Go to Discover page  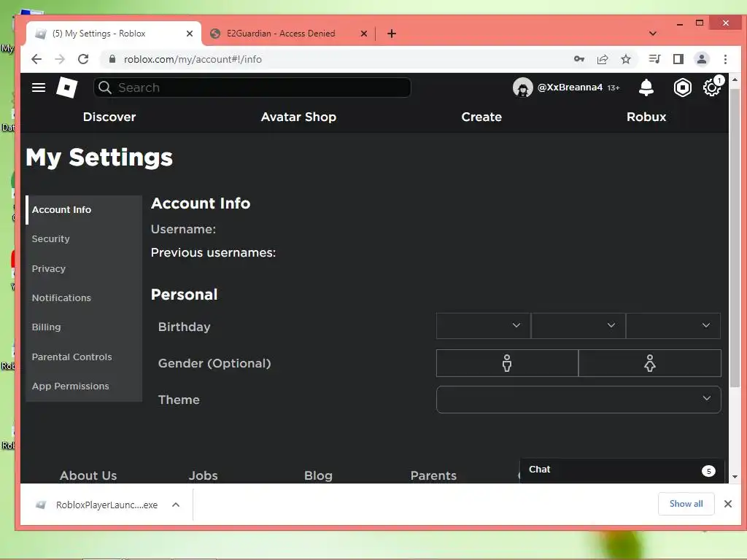(x=109, y=117)
